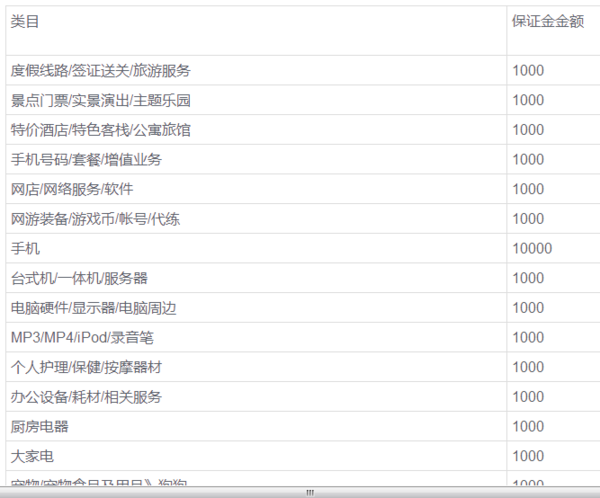Viewport: 600px width, 498px height.
Task: Click the 网店/网络服务/软件 category text
Action: pos(71,189)
